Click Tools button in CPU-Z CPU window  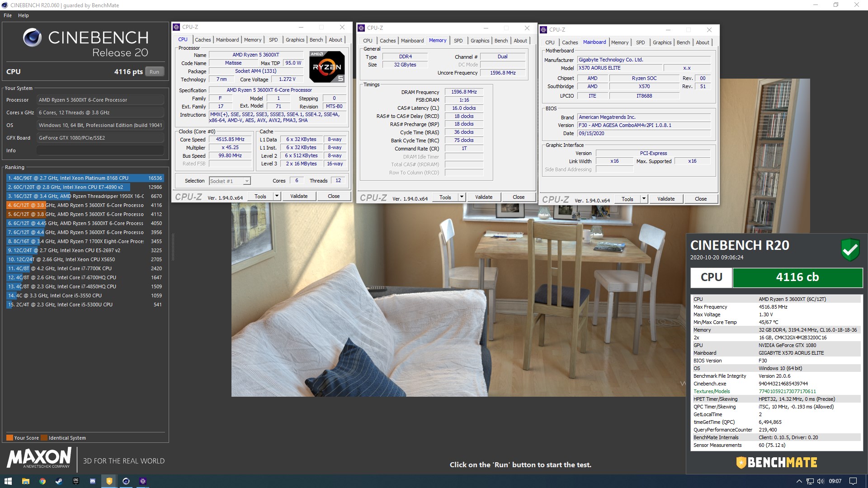click(260, 196)
